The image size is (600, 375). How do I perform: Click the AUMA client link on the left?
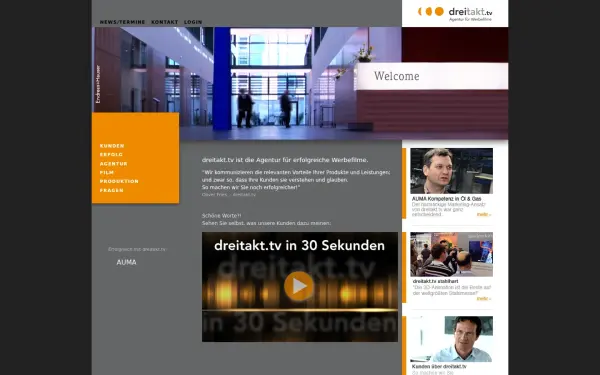point(126,262)
